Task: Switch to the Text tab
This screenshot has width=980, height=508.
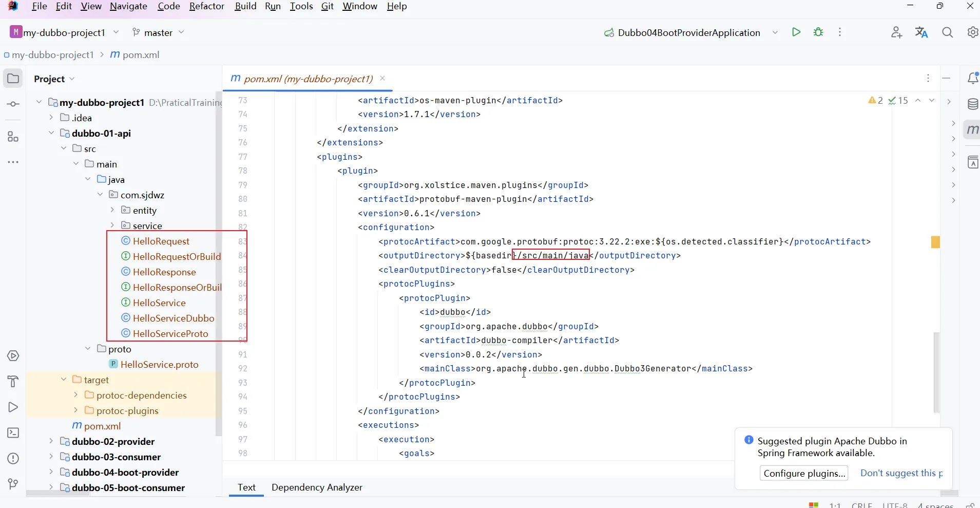Action: point(246,487)
